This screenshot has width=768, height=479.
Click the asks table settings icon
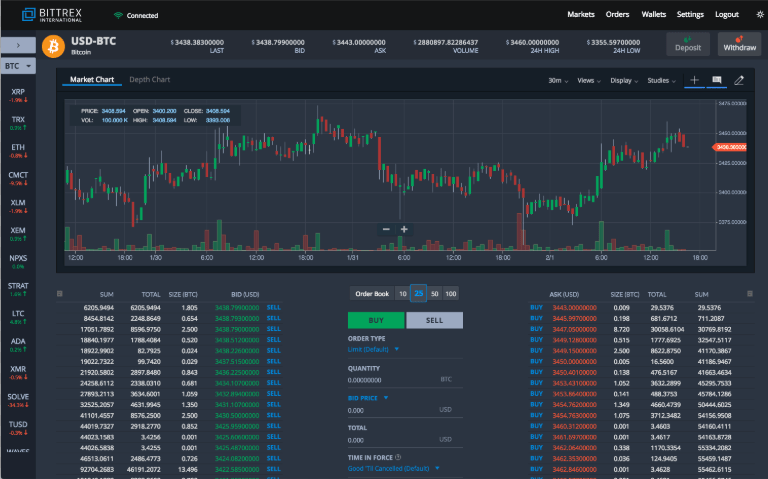(750, 294)
